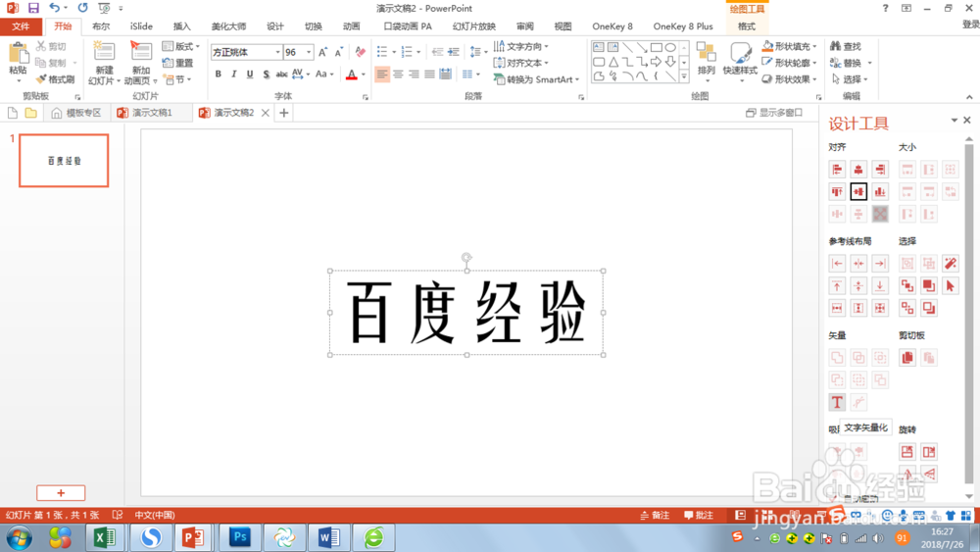
Task: Open Excel from the Windows taskbar
Action: pos(105,537)
